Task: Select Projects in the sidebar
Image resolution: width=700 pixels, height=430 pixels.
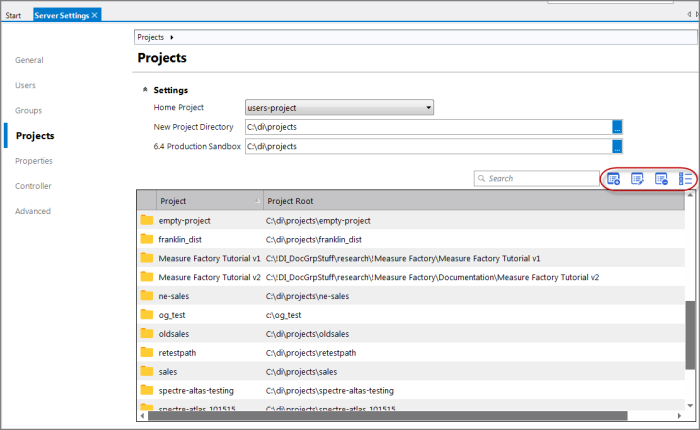Action: coord(35,136)
